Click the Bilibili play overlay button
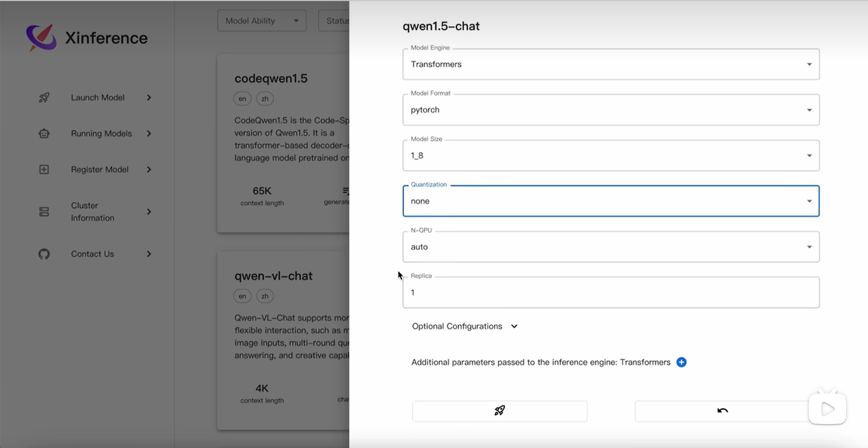868x448 pixels. pos(827,409)
